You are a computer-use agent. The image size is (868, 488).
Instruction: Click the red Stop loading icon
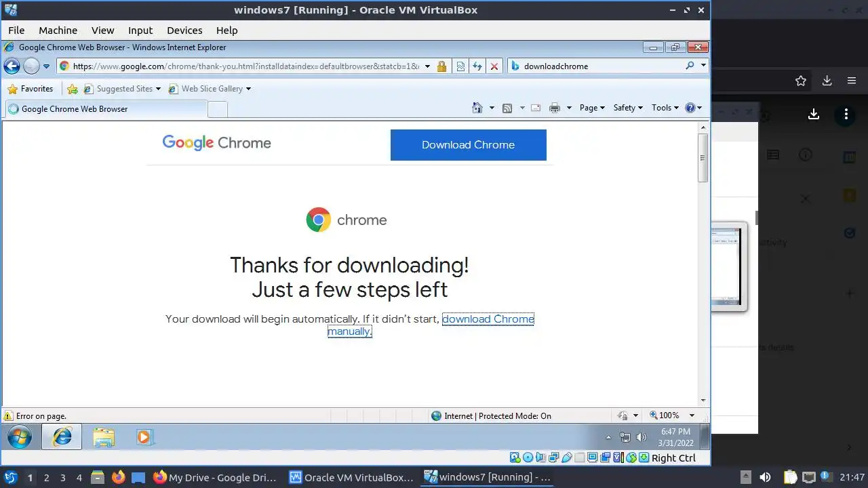[494, 66]
